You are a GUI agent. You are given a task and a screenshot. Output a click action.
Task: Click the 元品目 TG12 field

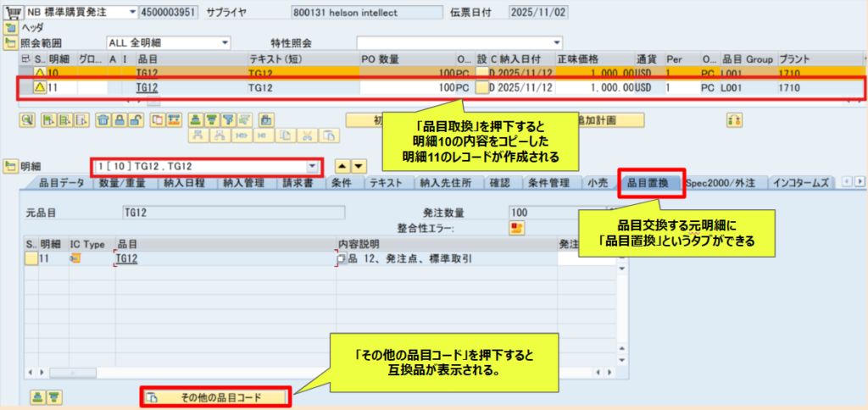(x=233, y=213)
